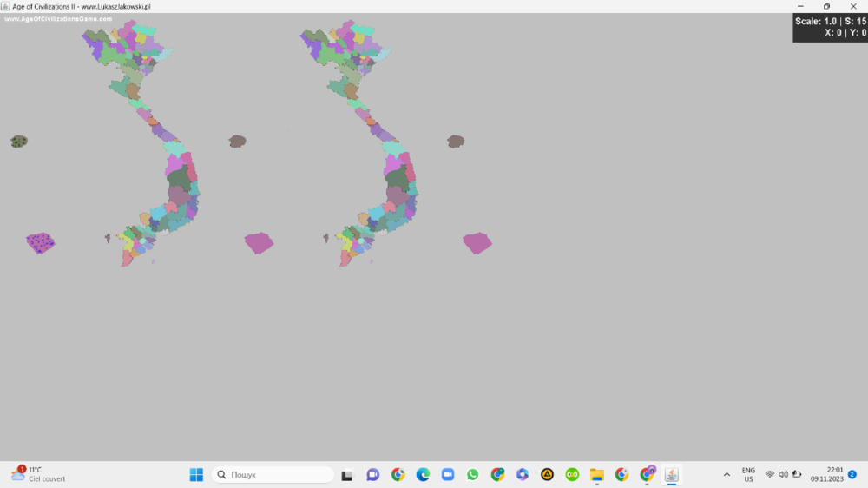The height and width of the screenshot is (488, 868).
Task: Check battery status in system tray
Action: tap(797, 475)
